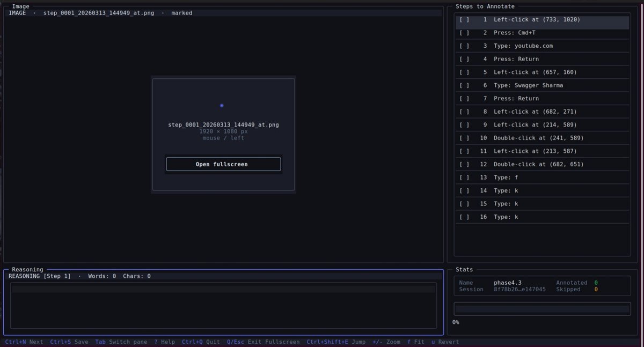Click the f Fit shortcut
Screen dimensions: 644x347
coord(416,342)
